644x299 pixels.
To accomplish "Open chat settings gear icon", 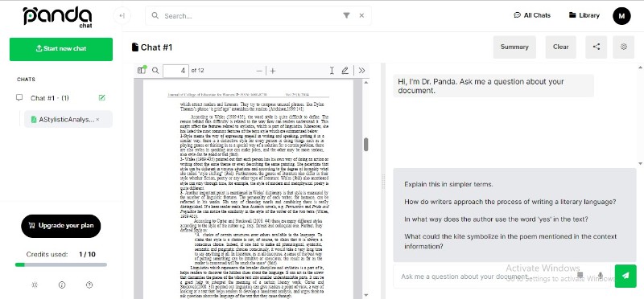I will tap(623, 47).
